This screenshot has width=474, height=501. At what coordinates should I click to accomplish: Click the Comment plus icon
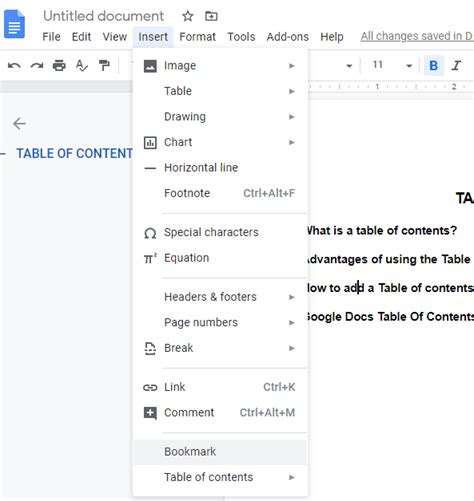click(x=150, y=413)
